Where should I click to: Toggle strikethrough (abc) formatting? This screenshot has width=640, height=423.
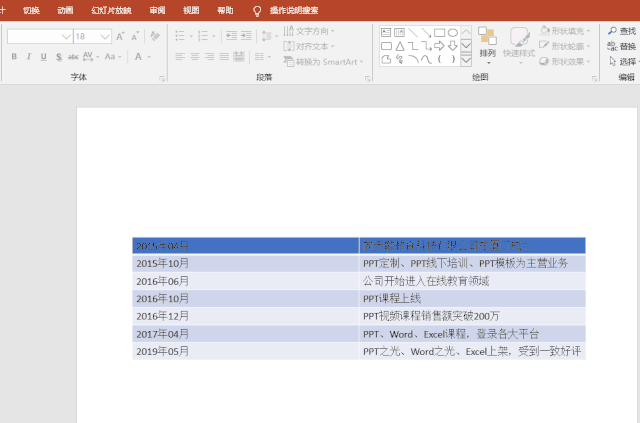coord(73,57)
